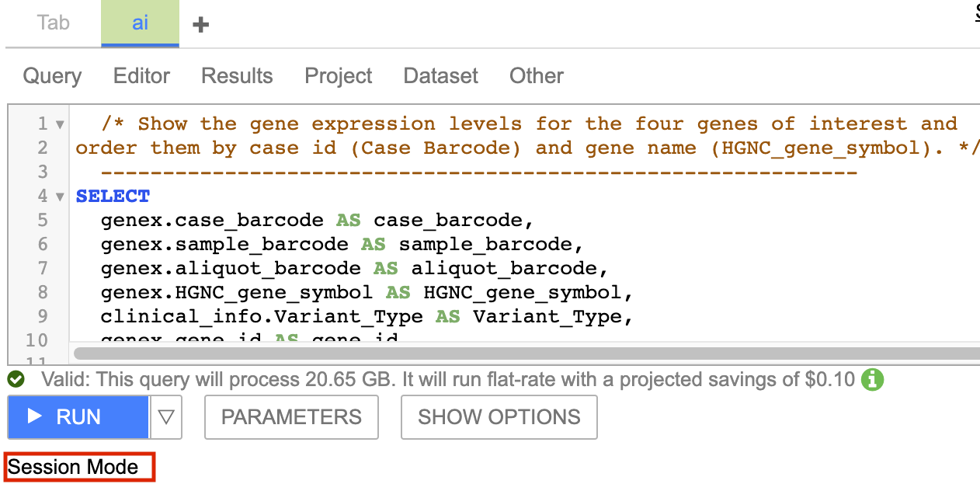This screenshot has width=980, height=491.
Task: Open the Query menu
Action: click(52, 76)
